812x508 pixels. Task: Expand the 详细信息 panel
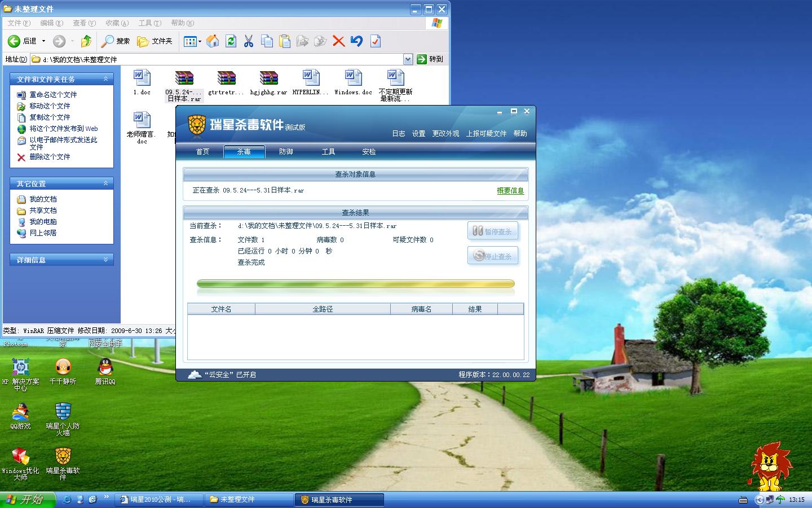pos(105,260)
